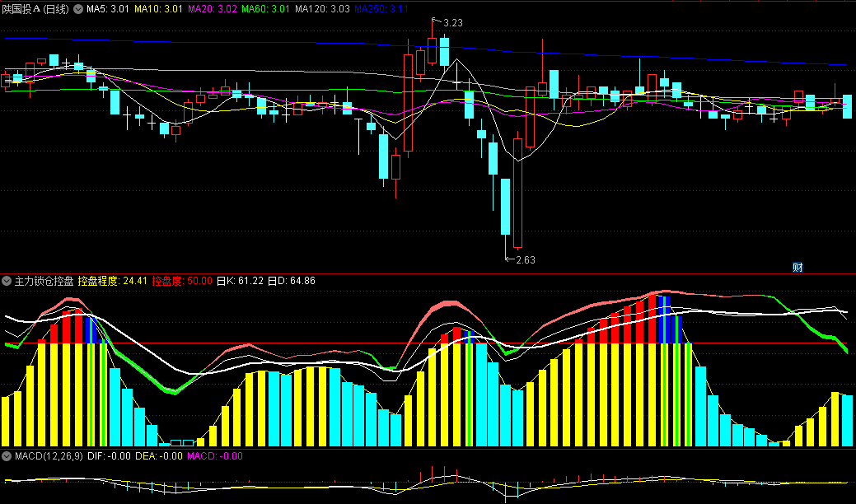This screenshot has height=504, width=856.
Task: Click the 控盘度: 50.00 value
Action: click(182, 281)
